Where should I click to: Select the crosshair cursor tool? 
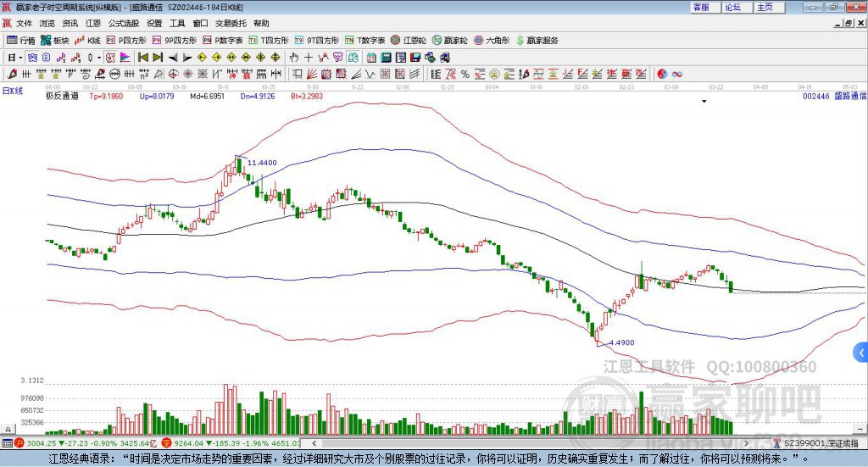pyautogui.click(x=309, y=58)
